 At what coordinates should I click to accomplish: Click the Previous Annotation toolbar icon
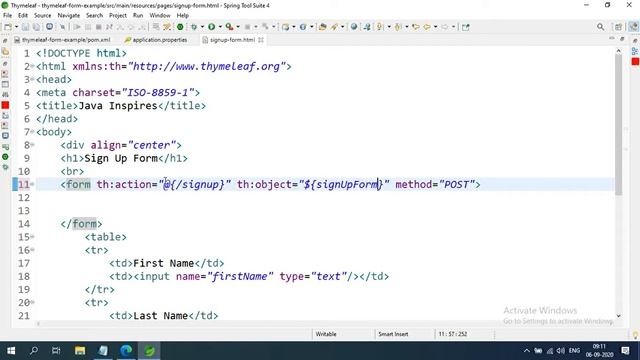click(398, 27)
